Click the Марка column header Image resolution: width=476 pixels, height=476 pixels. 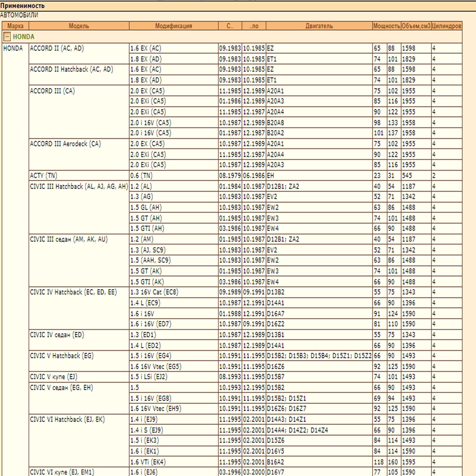click(x=15, y=26)
